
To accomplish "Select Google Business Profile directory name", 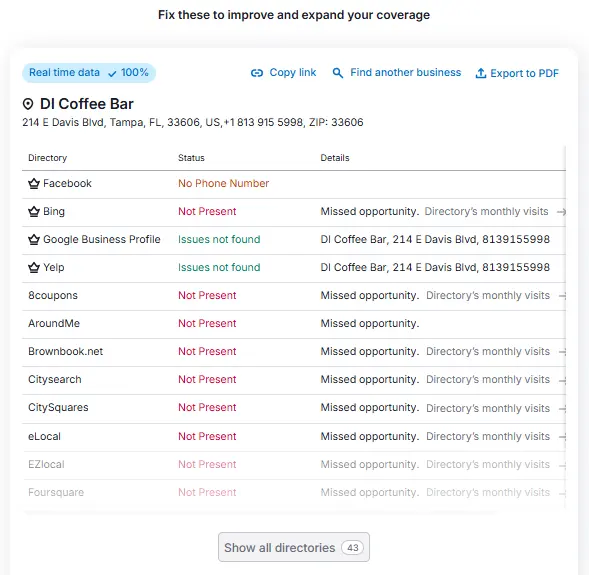I will (x=102, y=239).
